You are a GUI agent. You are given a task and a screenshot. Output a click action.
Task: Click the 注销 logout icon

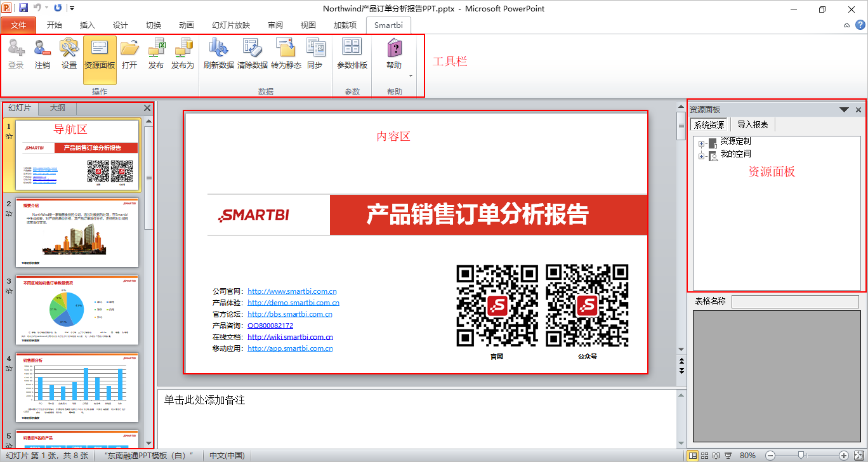click(x=43, y=48)
